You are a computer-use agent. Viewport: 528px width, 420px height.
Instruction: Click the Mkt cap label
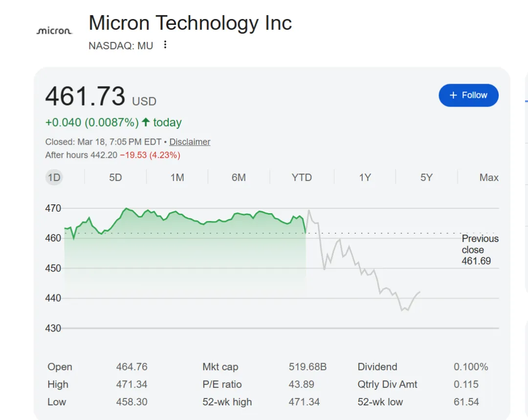point(220,367)
